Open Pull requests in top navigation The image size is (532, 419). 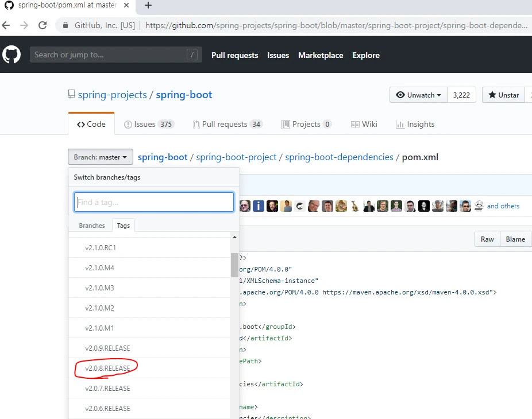coord(235,55)
